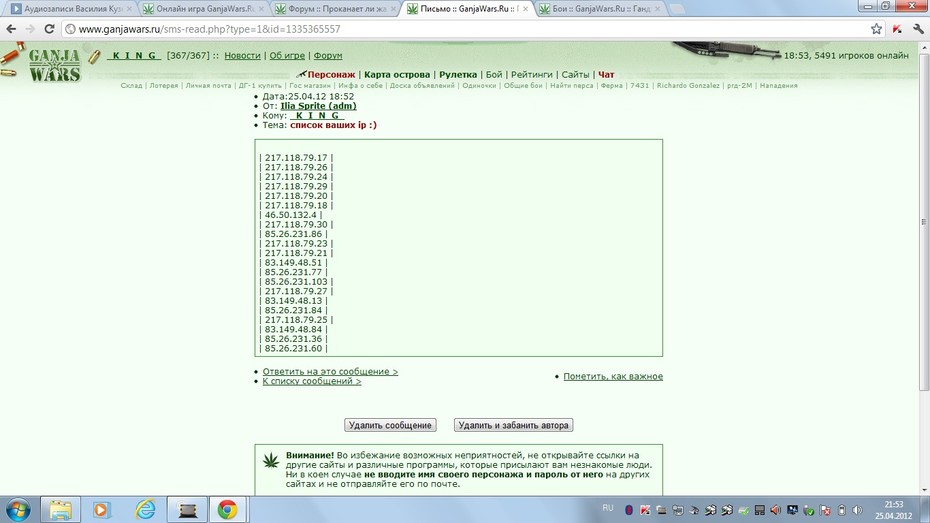This screenshot has height=523, width=930.
Task: Open Найти перса submenu link
Action: click(571, 85)
